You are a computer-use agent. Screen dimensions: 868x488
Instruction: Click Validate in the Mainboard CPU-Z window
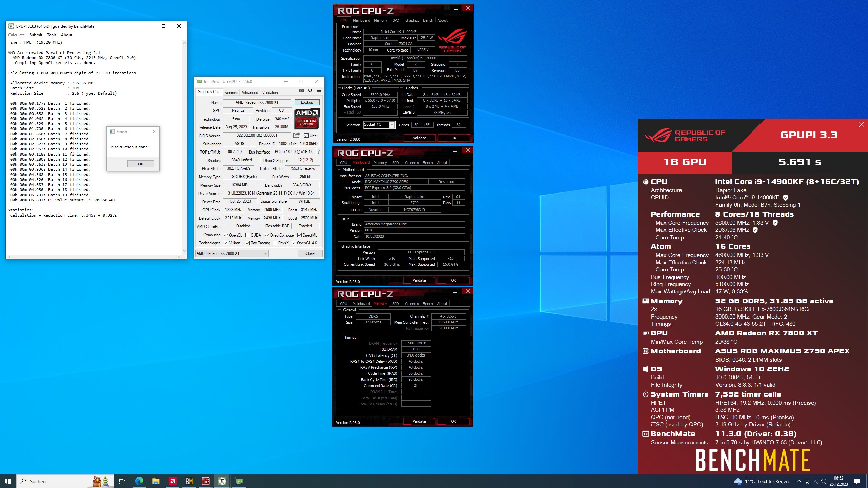[419, 280]
